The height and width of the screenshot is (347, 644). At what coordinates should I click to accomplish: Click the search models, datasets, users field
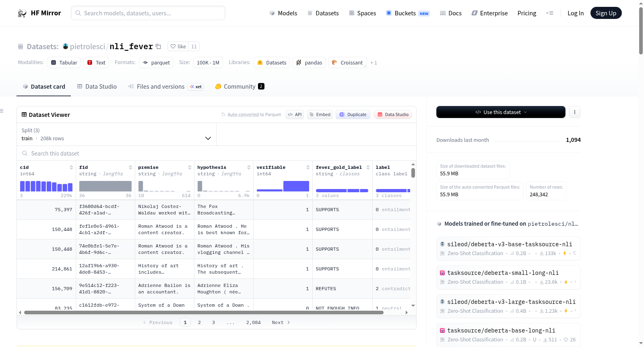pyautogui.click(x=148, y=13)
